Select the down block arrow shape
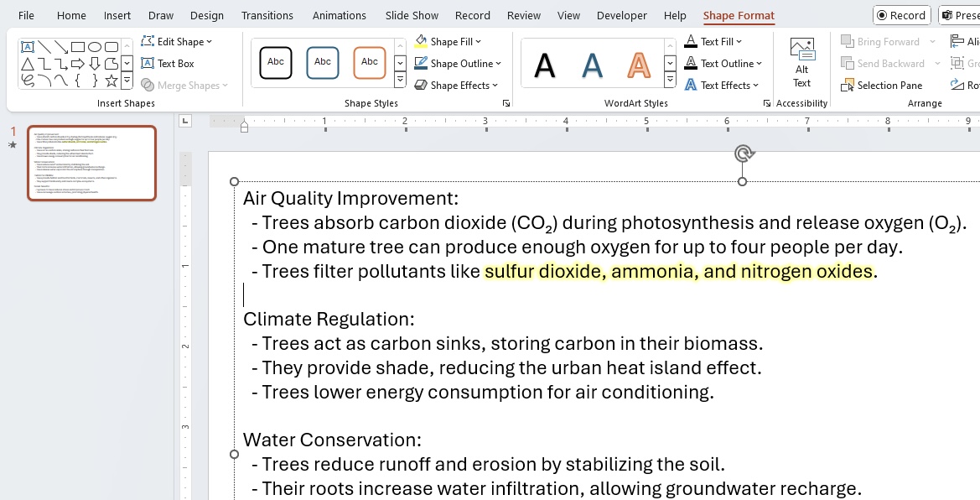The height and width of the screenshot is (500, 980). click(95, 64)
